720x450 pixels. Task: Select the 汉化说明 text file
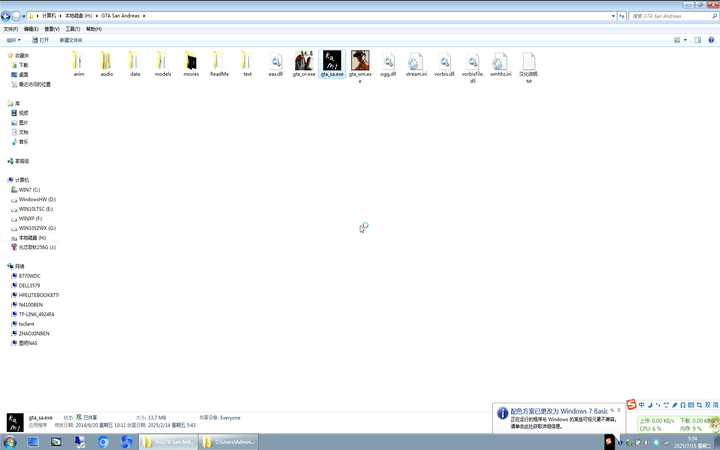[x=529, y=67]
